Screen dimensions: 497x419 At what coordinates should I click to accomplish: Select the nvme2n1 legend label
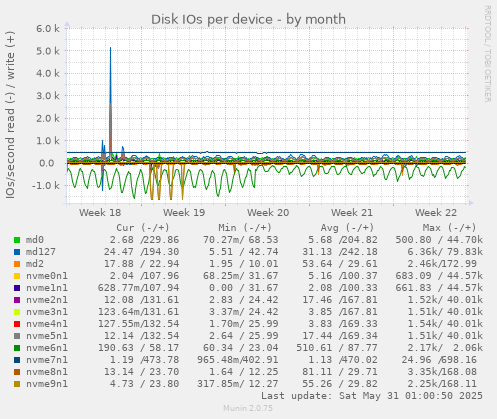coord(47,300)
